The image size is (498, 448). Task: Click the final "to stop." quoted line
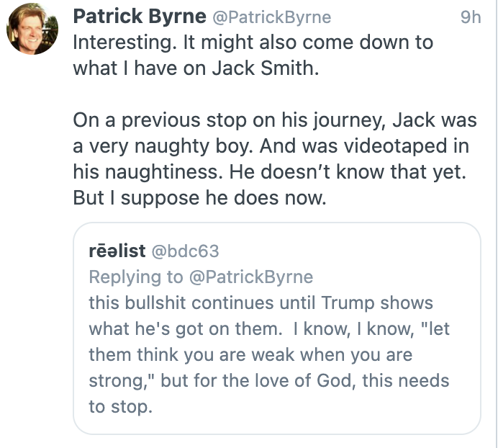[x=120, y=407]
